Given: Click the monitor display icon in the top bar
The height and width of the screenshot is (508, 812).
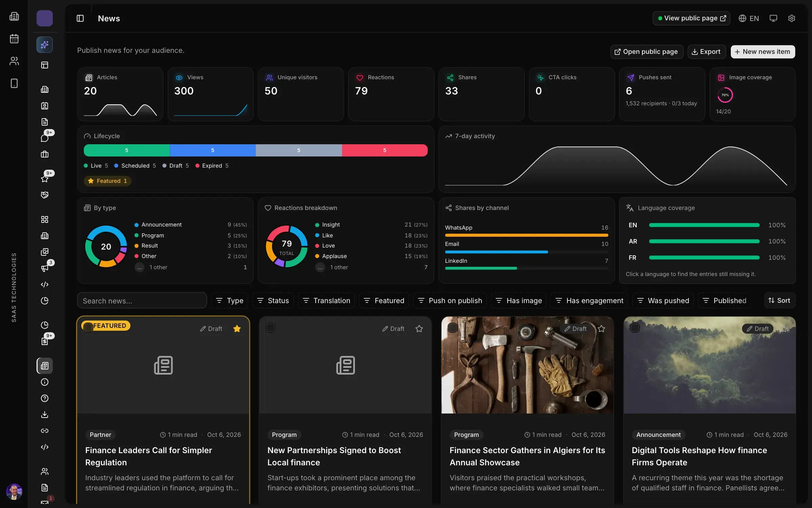Looking at the screenshot, I should [x=773, y=18].
